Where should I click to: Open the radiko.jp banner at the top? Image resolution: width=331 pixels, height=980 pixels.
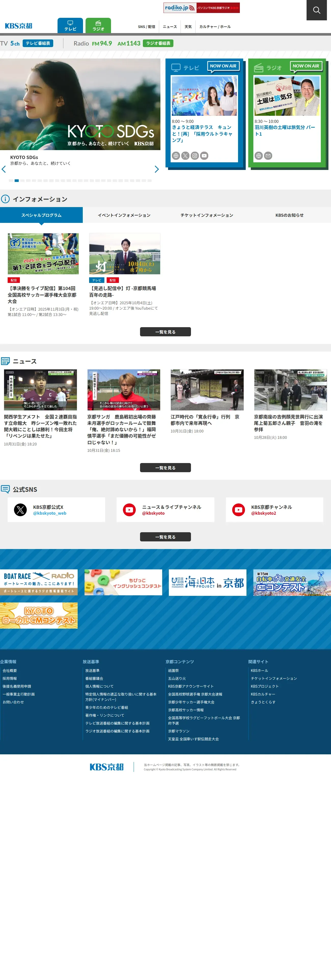(201, 8)
